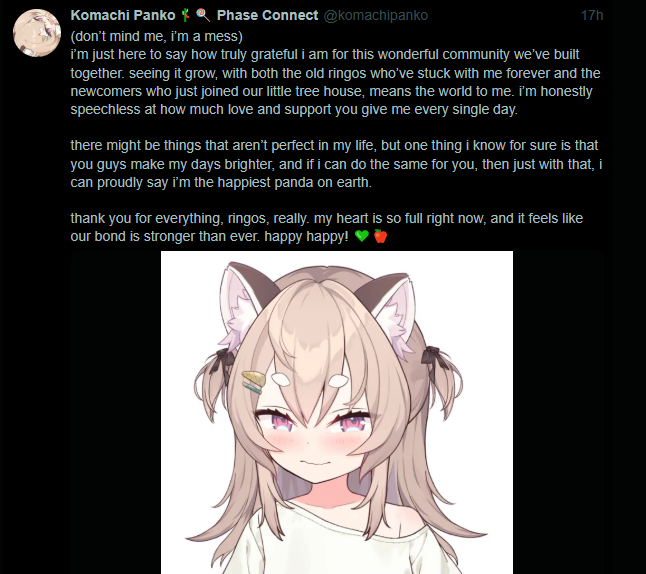Screen dimensions: 646x574
Task: Open Komachi Panko's profile avatar
Action: [37, 33]
